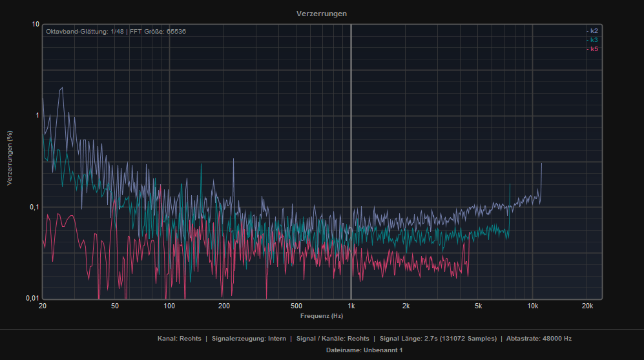Click the Abtastrate 48000 Hz info
644x360 pixels.
point(539,339)
